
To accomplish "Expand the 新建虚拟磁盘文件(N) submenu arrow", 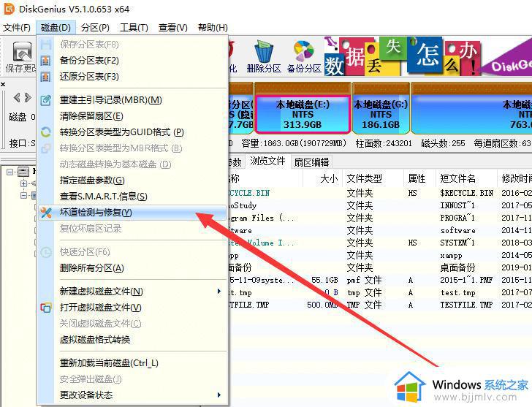I will click(218, 292).
